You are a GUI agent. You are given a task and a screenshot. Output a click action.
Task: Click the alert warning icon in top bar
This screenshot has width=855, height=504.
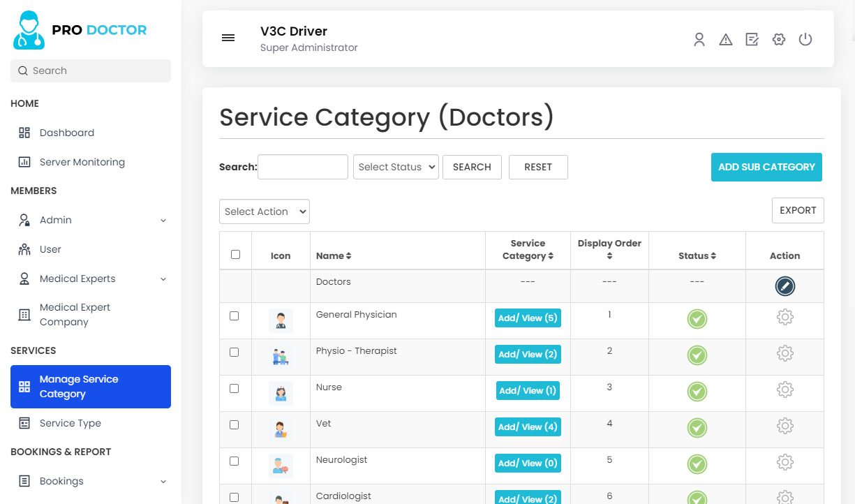[726, 39]
